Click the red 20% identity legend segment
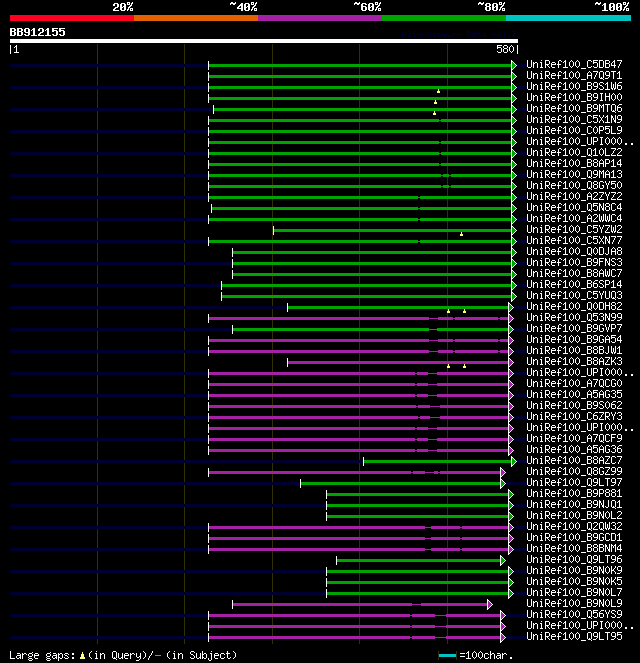This screenshot has height=663, width=640. pos(72,18)
